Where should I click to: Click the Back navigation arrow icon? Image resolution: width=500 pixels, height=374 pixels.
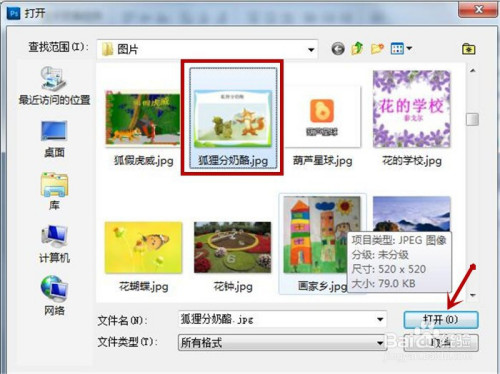338,49
